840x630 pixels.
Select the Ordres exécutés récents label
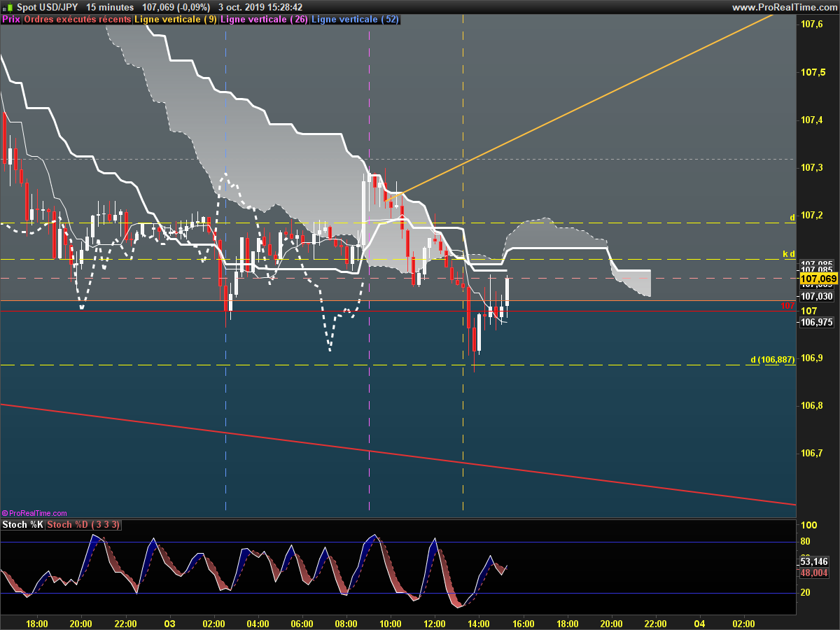pos(77,20)
